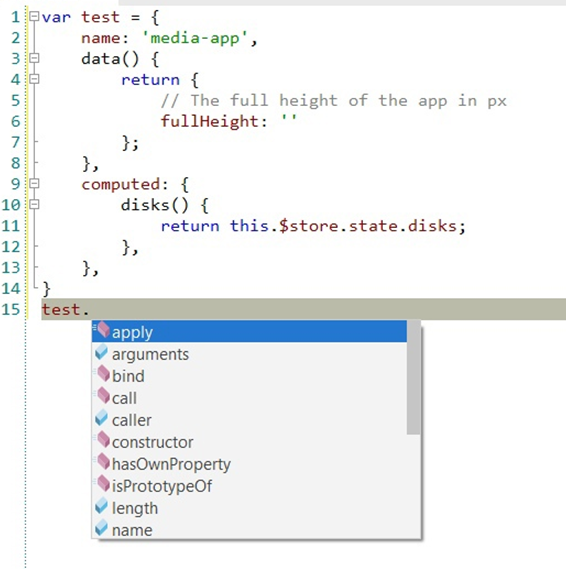Click the property icon beside length
566x569 pixels.
coord(102,505)
